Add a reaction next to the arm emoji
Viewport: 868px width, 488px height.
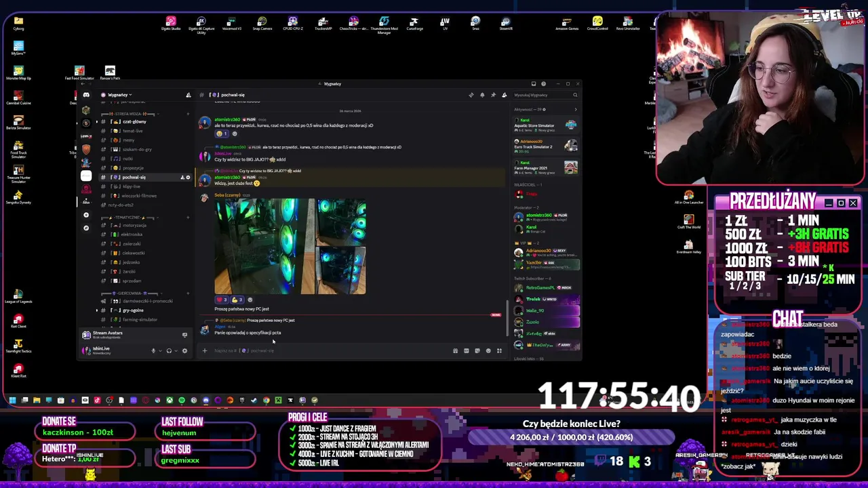coord(250,300)
